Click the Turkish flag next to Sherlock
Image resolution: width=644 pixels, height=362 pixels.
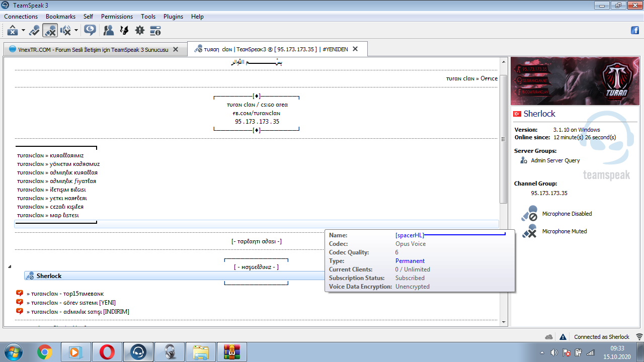517,114
